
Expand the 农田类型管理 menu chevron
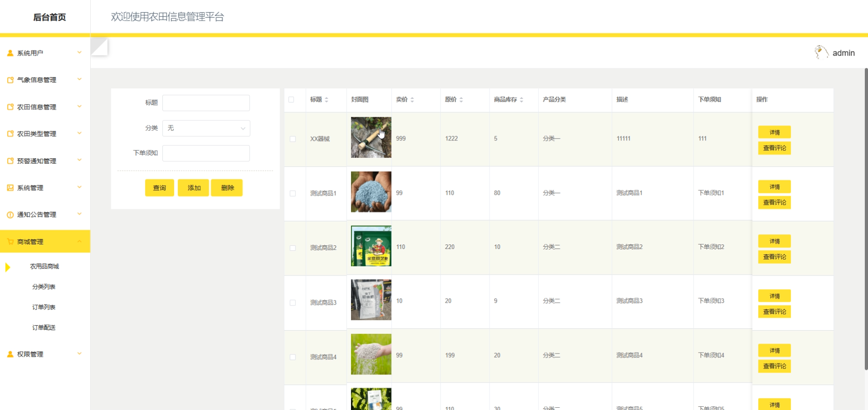[x=79, y=133]
